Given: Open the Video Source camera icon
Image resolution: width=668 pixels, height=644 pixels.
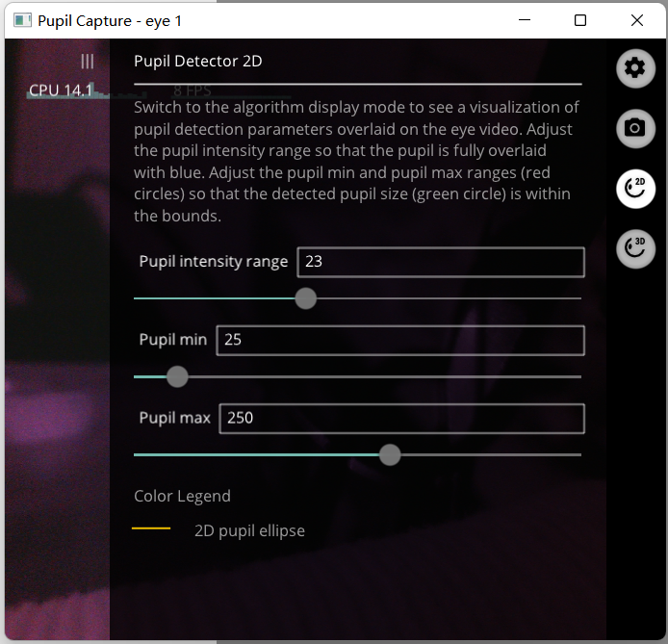Looking at the screenshot, I should 635,128.
